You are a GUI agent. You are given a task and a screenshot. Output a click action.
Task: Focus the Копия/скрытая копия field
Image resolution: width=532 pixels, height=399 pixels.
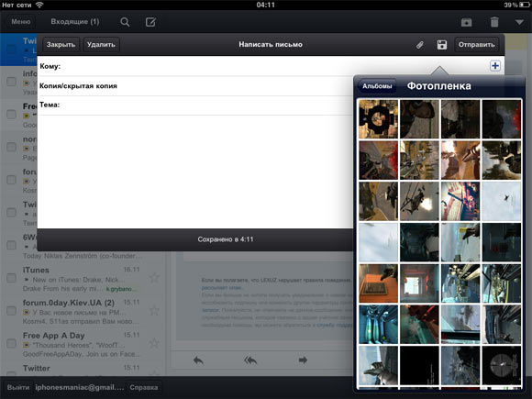(x=195, y=86)
